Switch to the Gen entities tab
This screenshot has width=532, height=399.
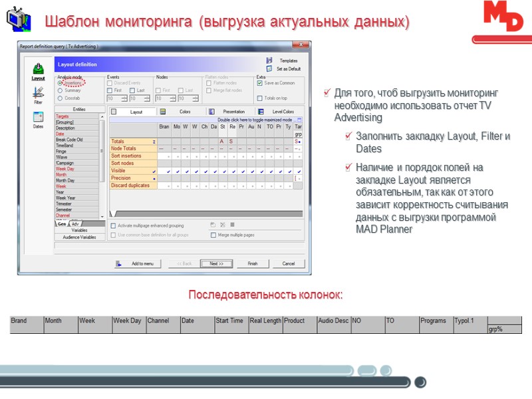62,224
